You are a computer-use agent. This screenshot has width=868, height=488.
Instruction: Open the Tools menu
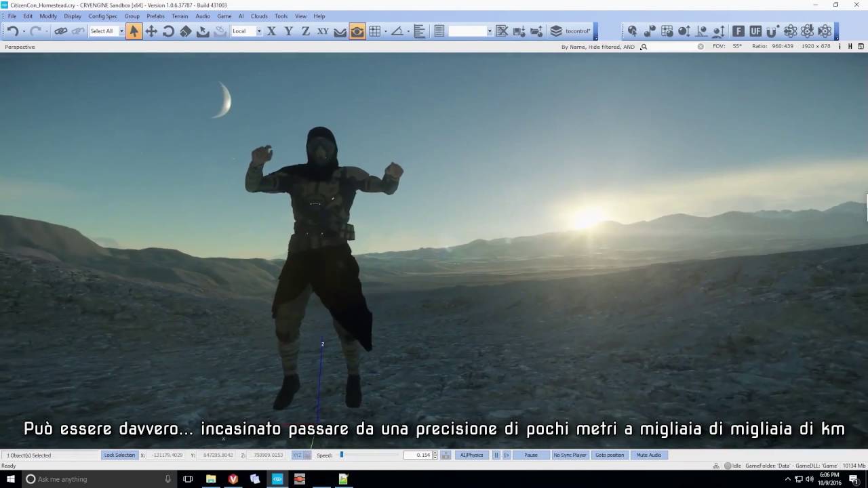[x=281, y=16]
